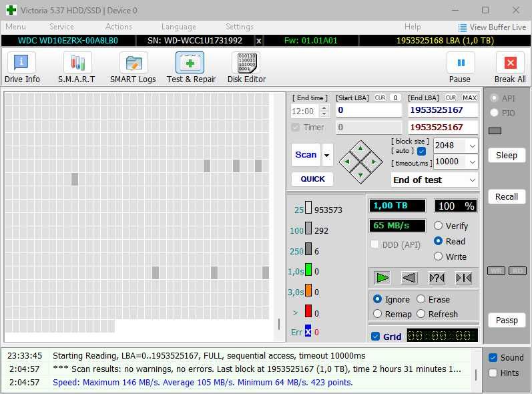The width and height of the screenshot is (532, 394).
Task: Click the Passp button
Action: coord(507,320)
